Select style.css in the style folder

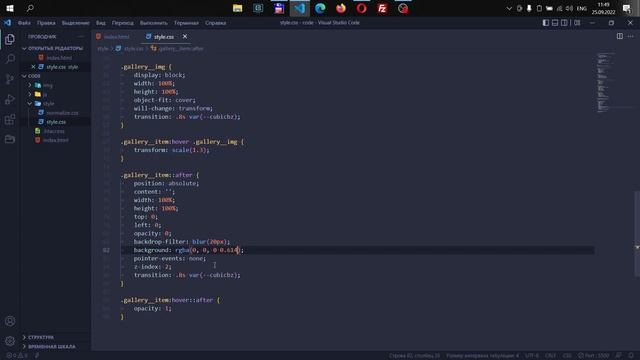pos(56,122)
